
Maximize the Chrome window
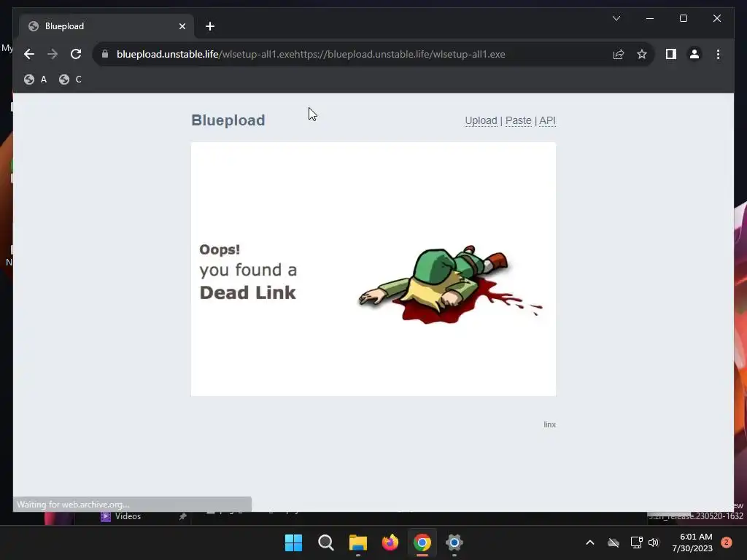click(x=683, y=18)
